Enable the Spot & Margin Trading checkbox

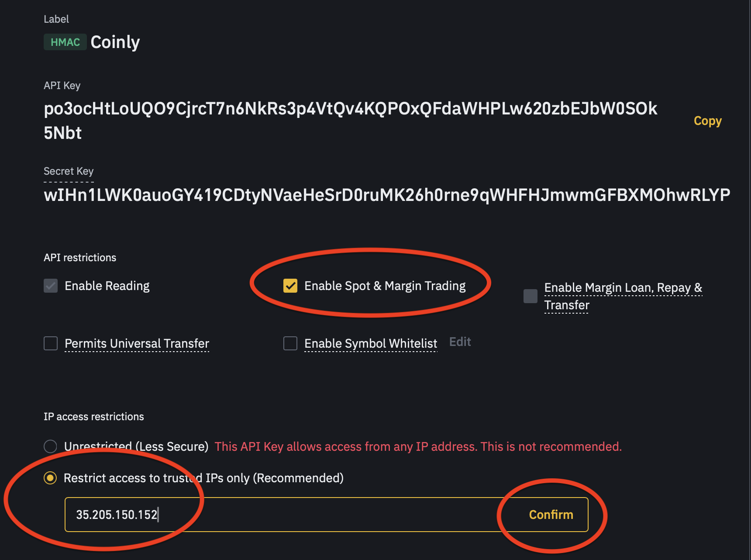click(x=290, y=286)
